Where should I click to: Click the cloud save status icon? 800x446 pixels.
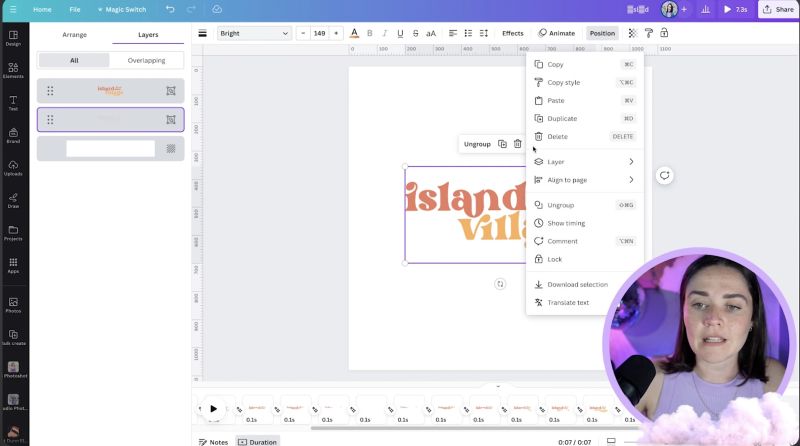click(x=217, y=9)
